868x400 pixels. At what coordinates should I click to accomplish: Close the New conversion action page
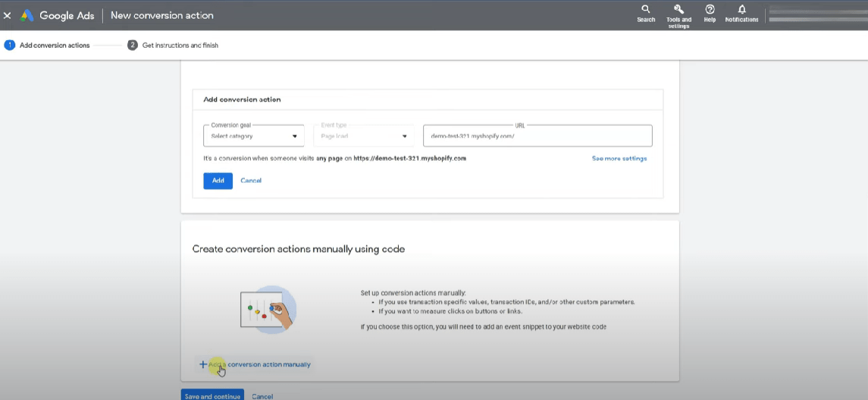tap(8, 15)
